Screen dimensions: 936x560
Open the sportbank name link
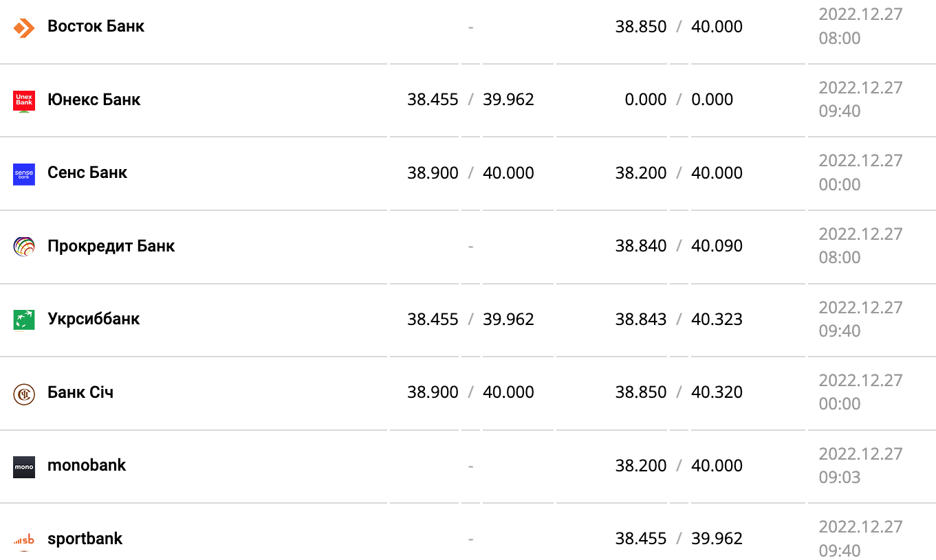tap(85, 539)
